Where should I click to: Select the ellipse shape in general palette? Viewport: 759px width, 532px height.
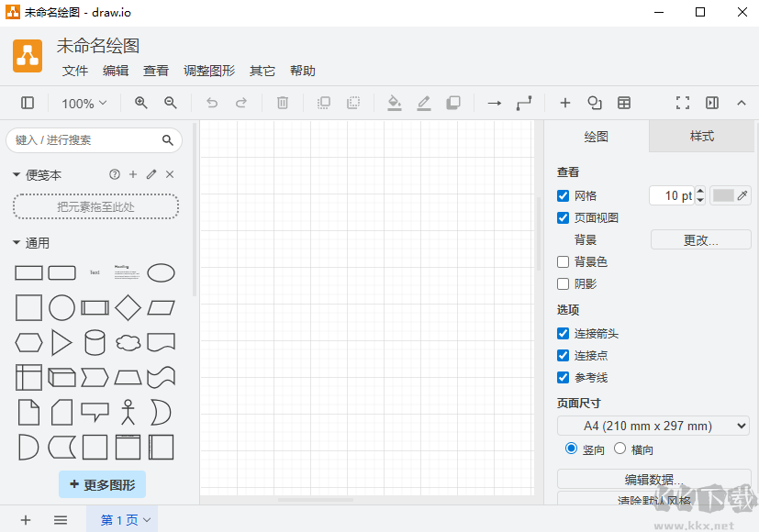coord(162,272)
